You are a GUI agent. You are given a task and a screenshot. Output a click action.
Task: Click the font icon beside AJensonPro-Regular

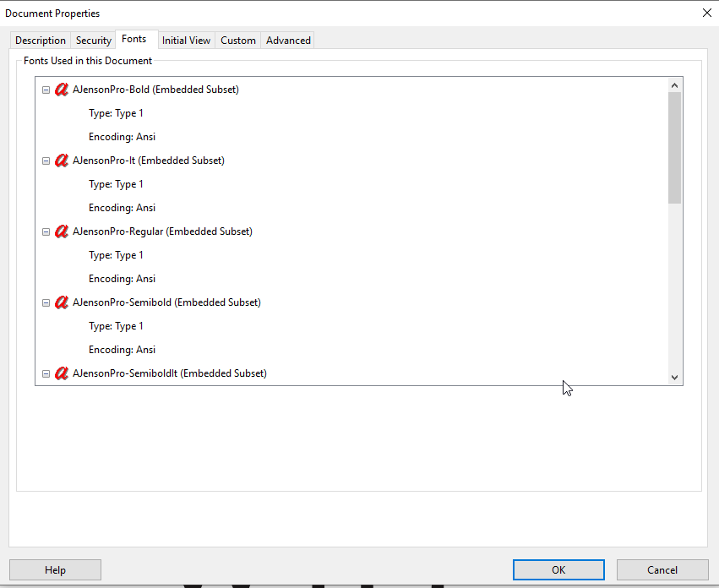click(x=61, y=231)
